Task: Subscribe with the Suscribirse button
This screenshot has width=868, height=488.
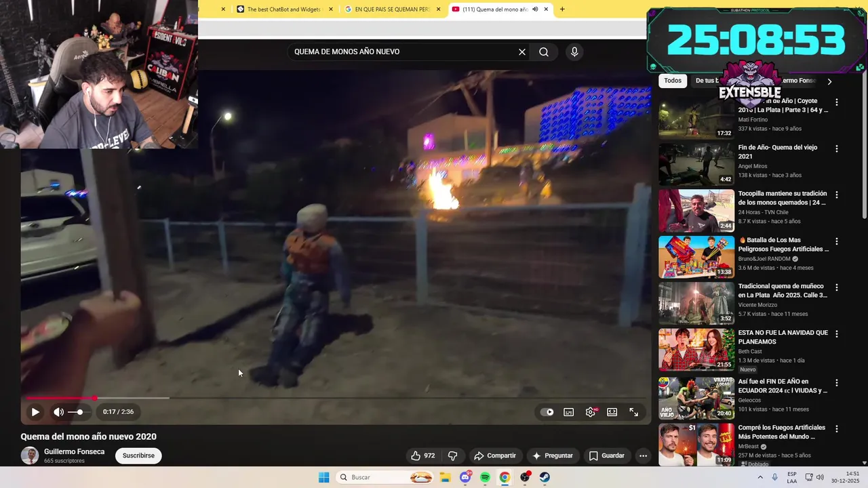Action: click(x=138, y=455)
